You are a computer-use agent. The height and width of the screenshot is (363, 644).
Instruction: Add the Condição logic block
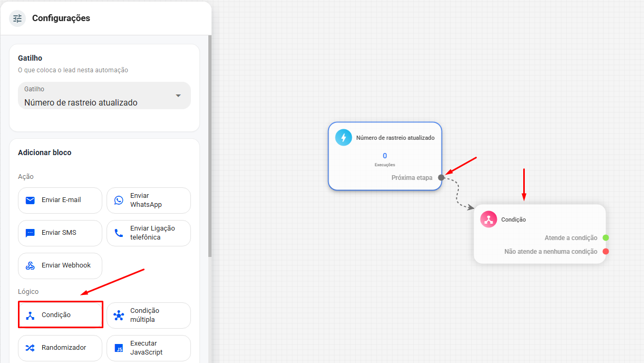60,315
